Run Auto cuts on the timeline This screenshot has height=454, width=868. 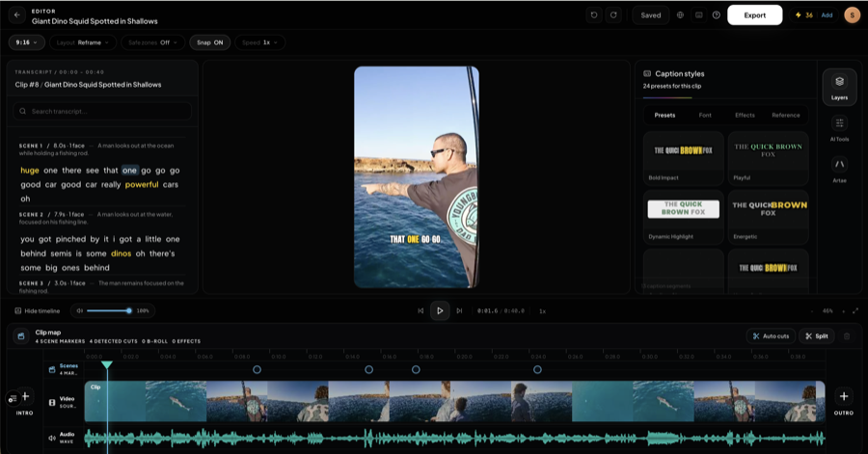[772, 335]
